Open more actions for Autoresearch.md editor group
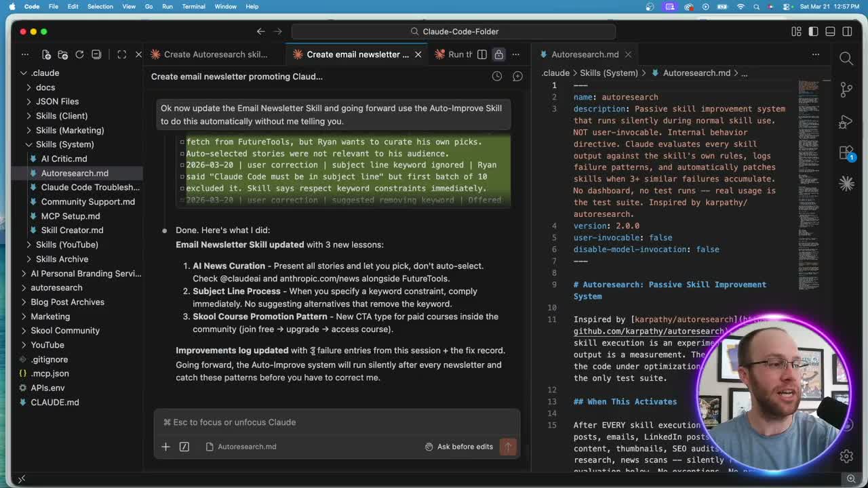The height and width of the screenshot is (488, 868). click(816, 54)
